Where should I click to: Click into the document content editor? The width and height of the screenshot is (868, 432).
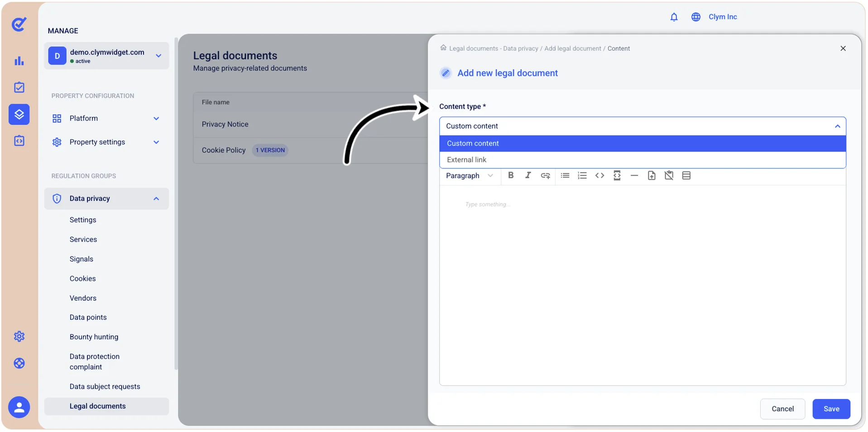(643, 285)
